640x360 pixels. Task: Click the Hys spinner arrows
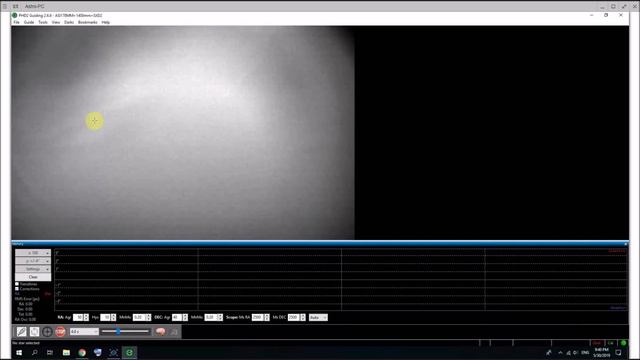pos(113,317)
